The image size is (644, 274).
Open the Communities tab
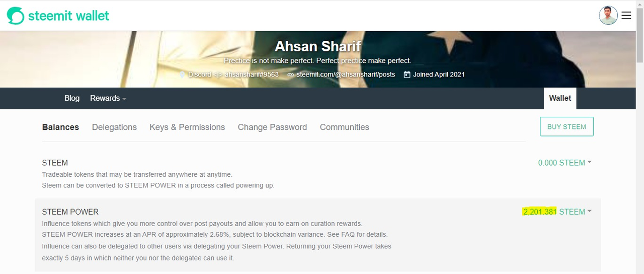[344, 127]
